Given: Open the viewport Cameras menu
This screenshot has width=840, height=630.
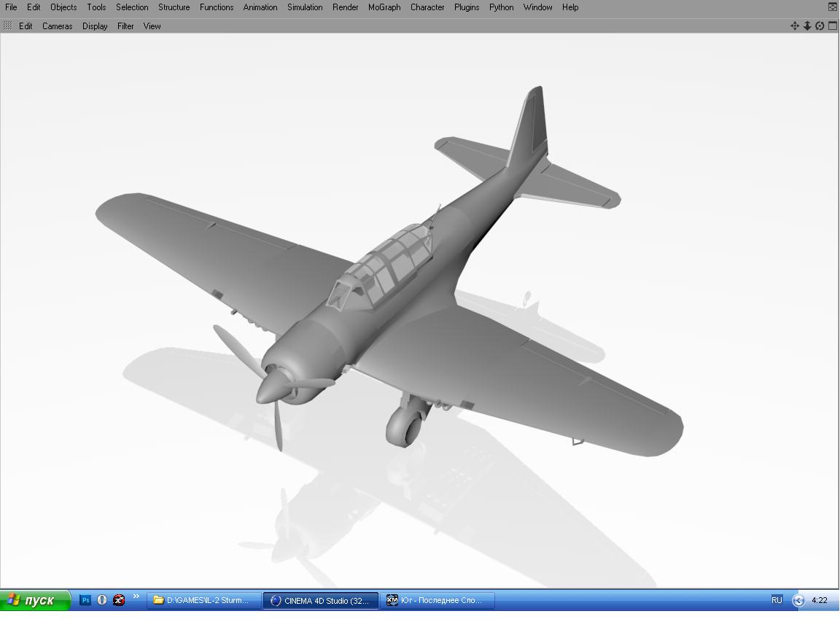Looking at the screenshot, I should click(x=58, y=26).
